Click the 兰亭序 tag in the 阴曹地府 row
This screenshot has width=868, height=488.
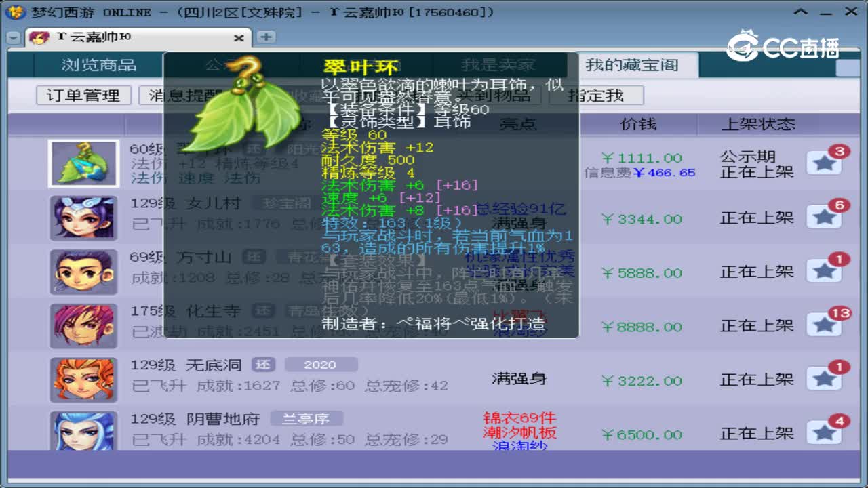pos(307,419)
